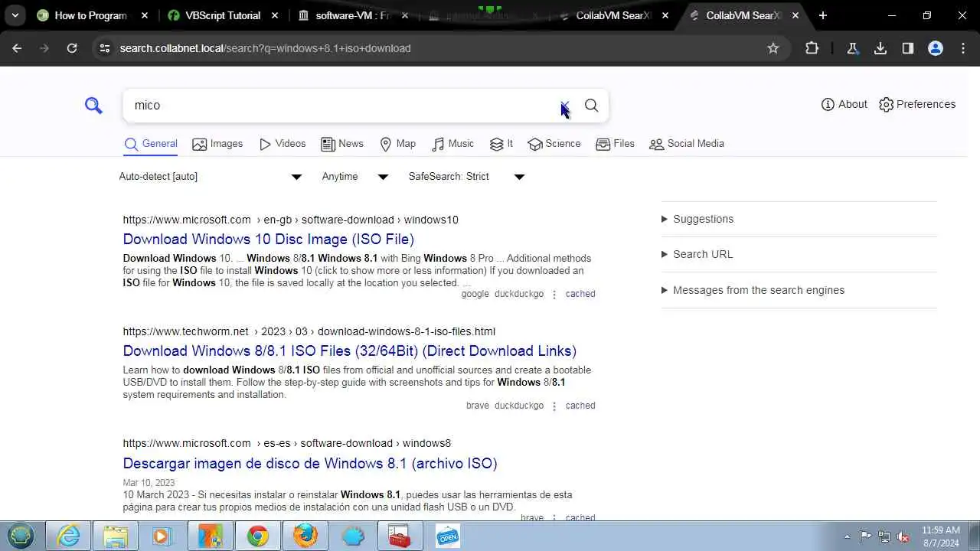Open the tab search dropdown arrow

(x=15, y=15)
